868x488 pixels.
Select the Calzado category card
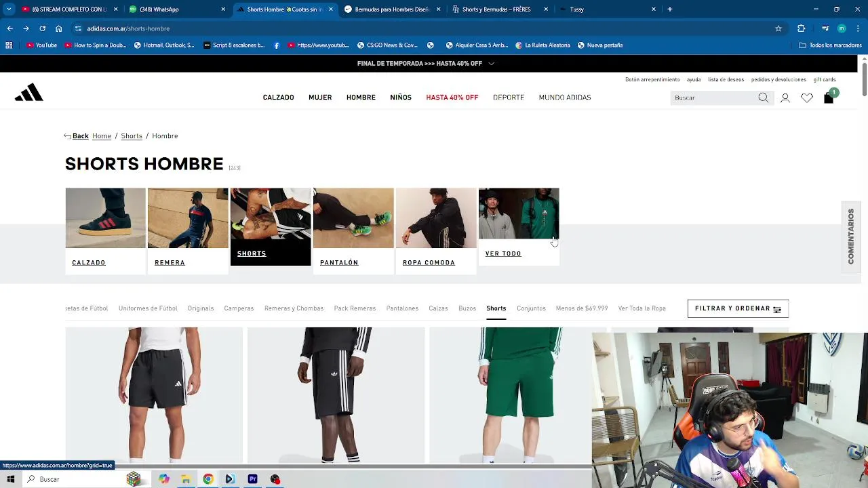(105, 230)
